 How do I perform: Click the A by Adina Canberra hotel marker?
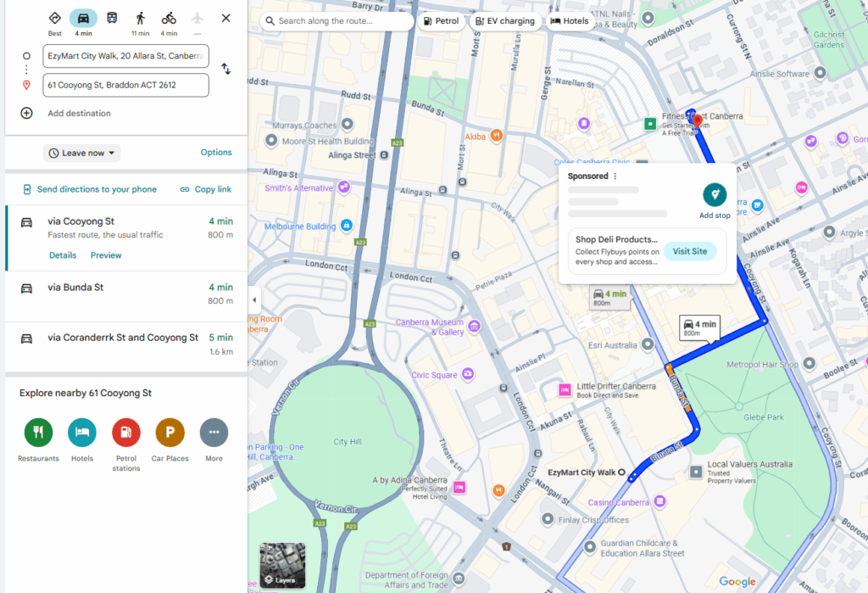coord(459,488)
